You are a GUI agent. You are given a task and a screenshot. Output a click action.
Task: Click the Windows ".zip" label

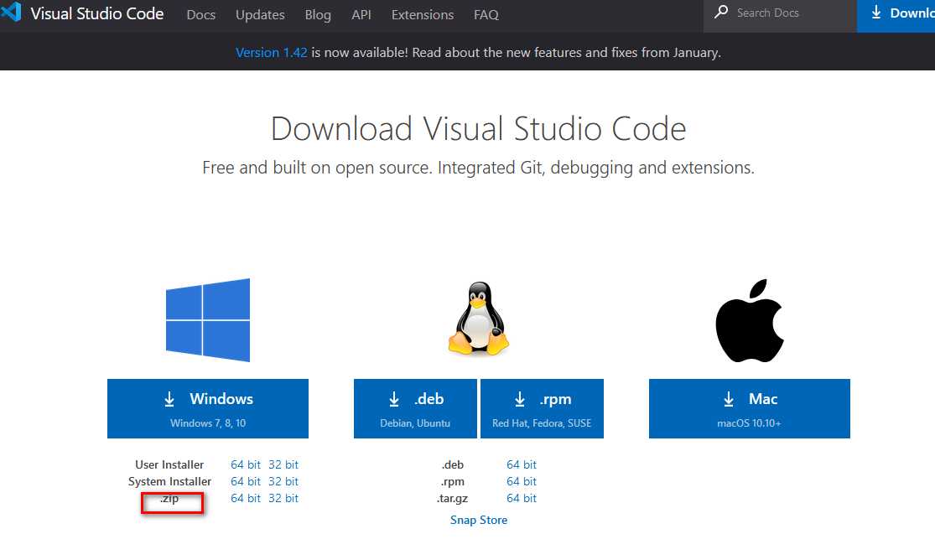(169, 499)
